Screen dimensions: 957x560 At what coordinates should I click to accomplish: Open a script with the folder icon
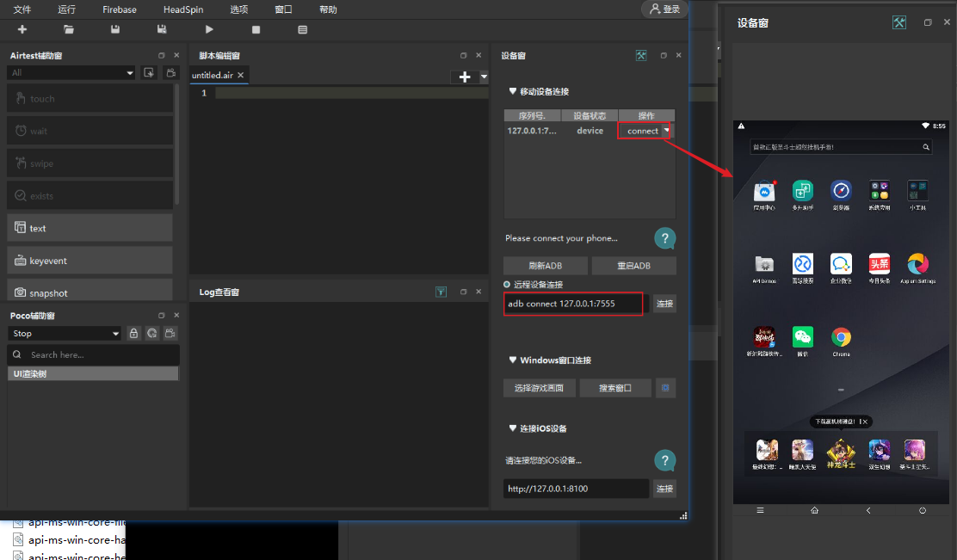(x=68, y=29)
